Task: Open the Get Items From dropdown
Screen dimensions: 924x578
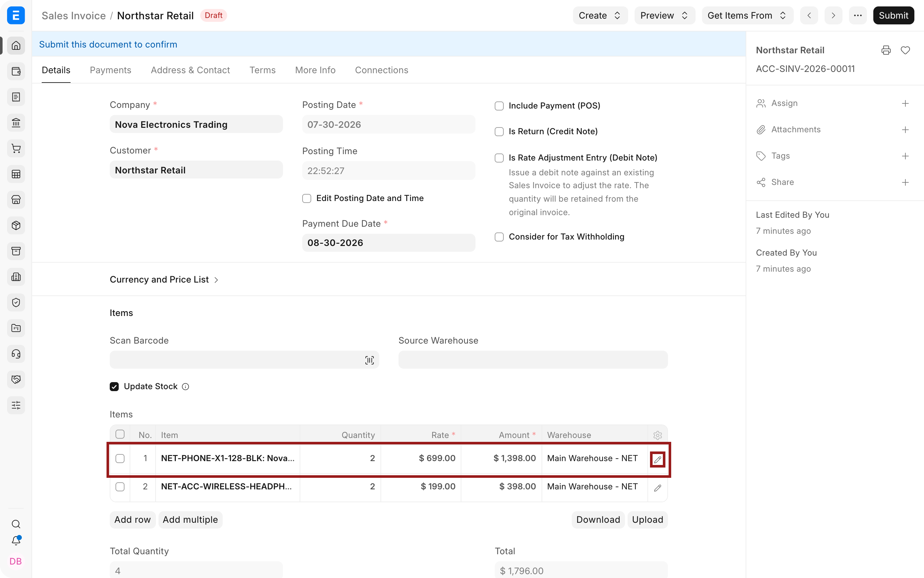Action: pos(747,15)
